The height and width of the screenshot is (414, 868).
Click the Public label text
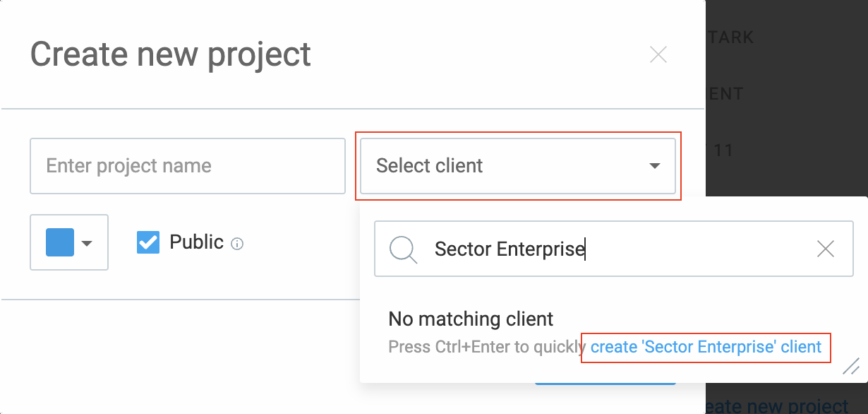point(196,242)
